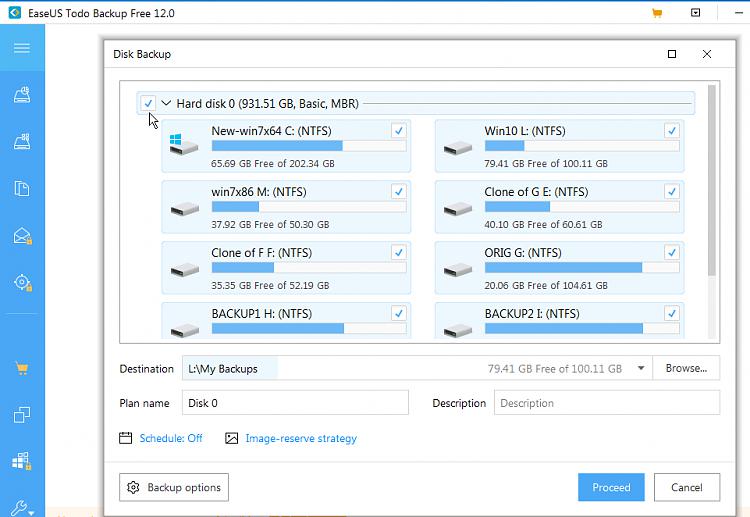Select Mail Backup sidebar icon
750x517 pixels.
(x=22, y=236)
